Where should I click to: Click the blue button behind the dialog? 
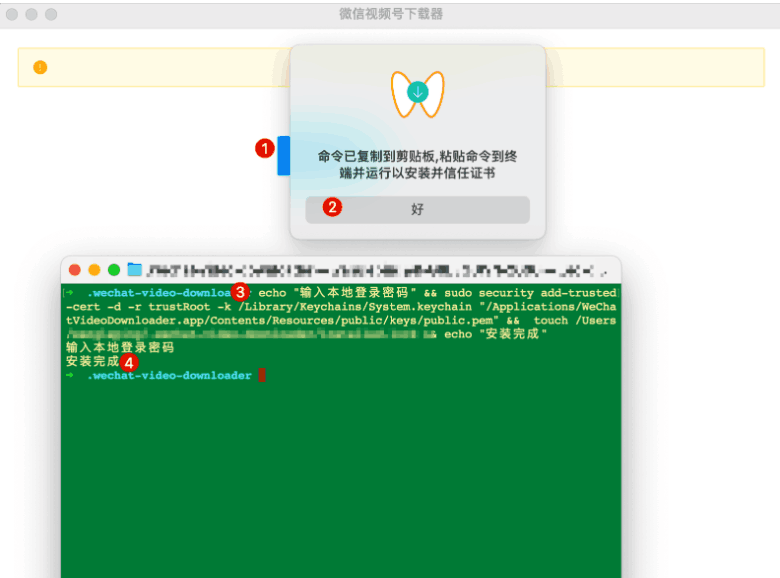pos(284,156)
